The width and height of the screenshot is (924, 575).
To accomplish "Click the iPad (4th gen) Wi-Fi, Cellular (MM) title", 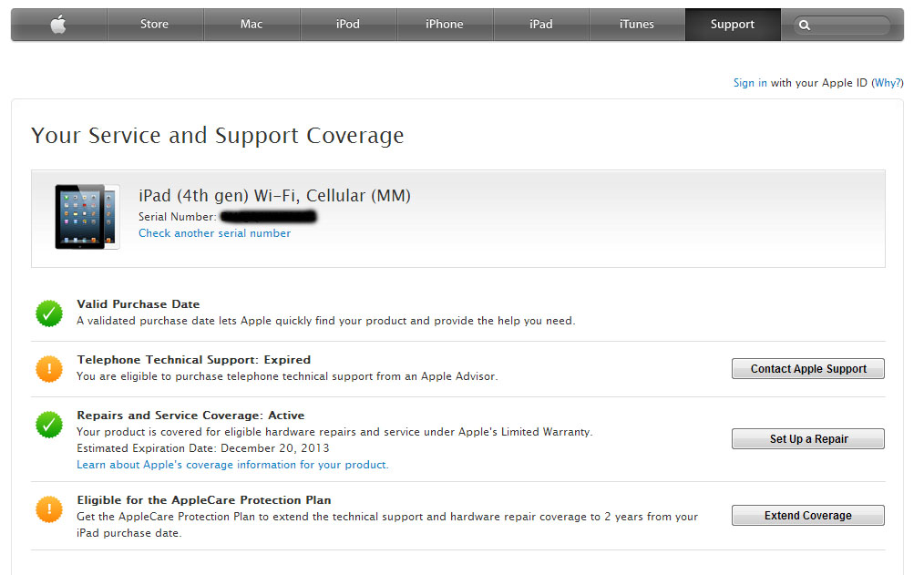I will click(274, 196).
